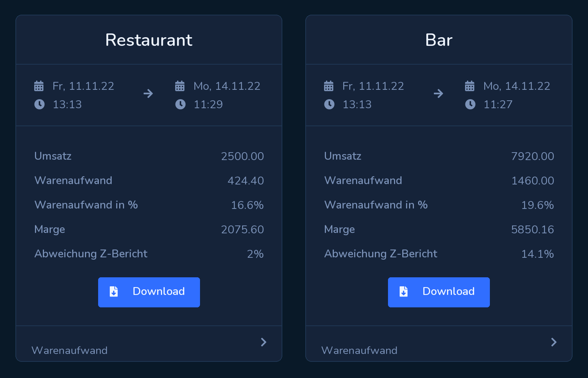
Task: Click the Restaurant start date calendar icon
Action: coord(39,86)
